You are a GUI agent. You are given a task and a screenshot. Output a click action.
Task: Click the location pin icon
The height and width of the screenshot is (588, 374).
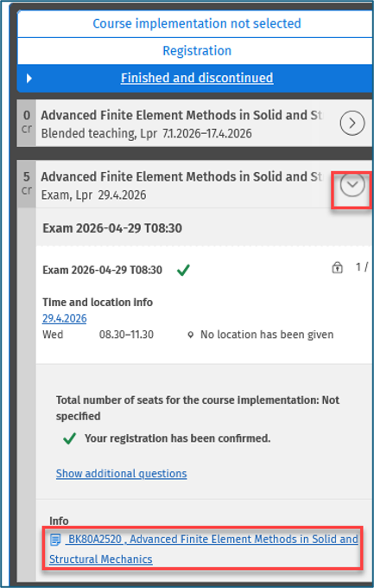(190, 335)
